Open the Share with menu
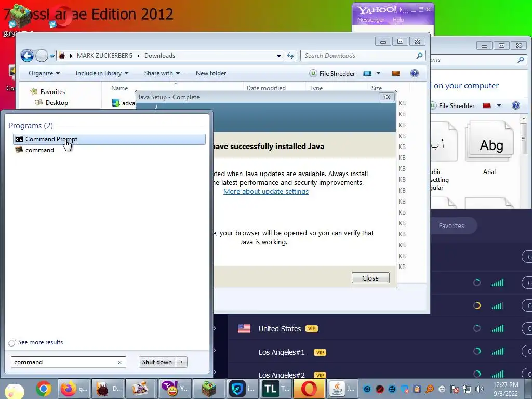The height and width of the screenshot is (399, 532). coord(162,73)
